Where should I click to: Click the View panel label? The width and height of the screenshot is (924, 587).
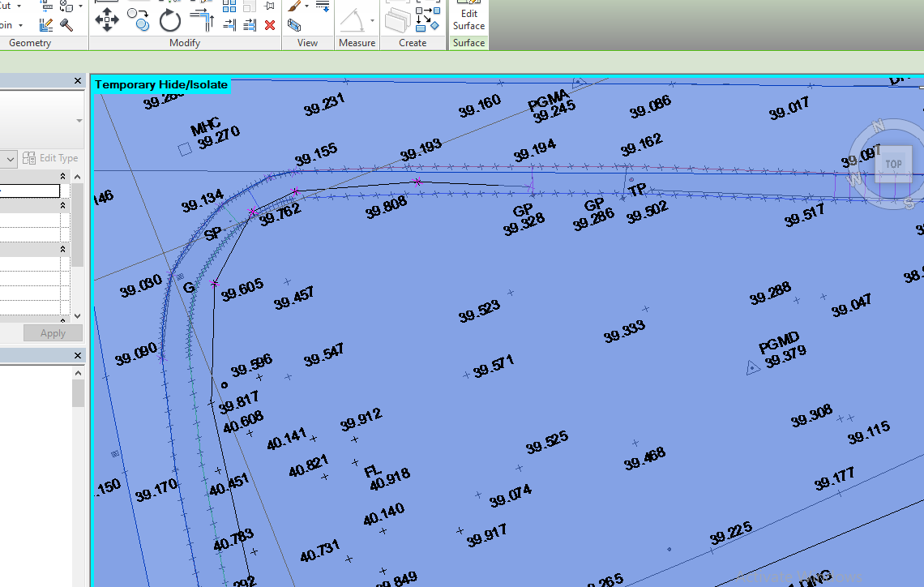click(x=308, y=43)
